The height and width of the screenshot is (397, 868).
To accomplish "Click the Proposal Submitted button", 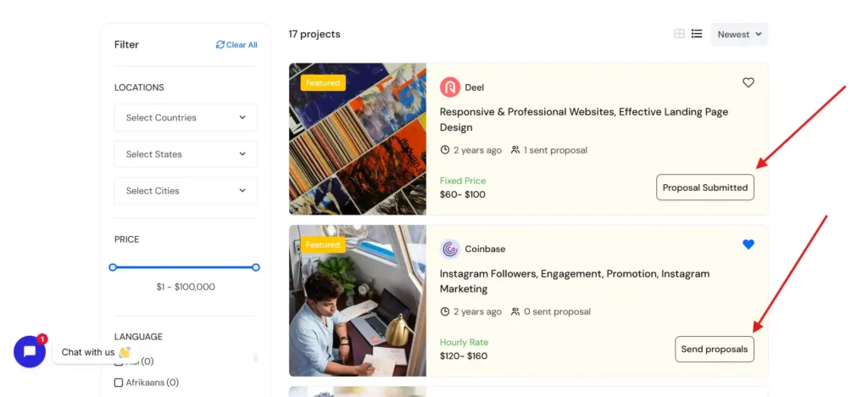I will (704, 187).
